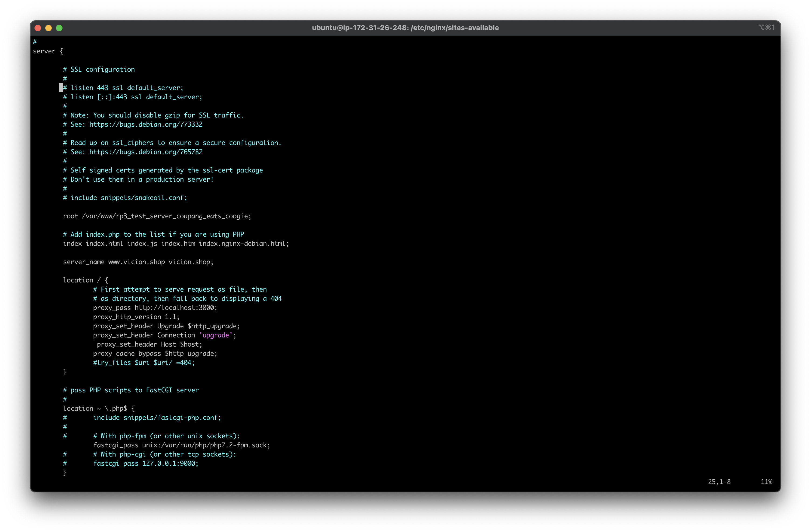Image resolution: width=811 pixels, height=532 pixels.
Task: Click the URL https://bugs.debian.org/765782
Action: (x=146, y=152)
